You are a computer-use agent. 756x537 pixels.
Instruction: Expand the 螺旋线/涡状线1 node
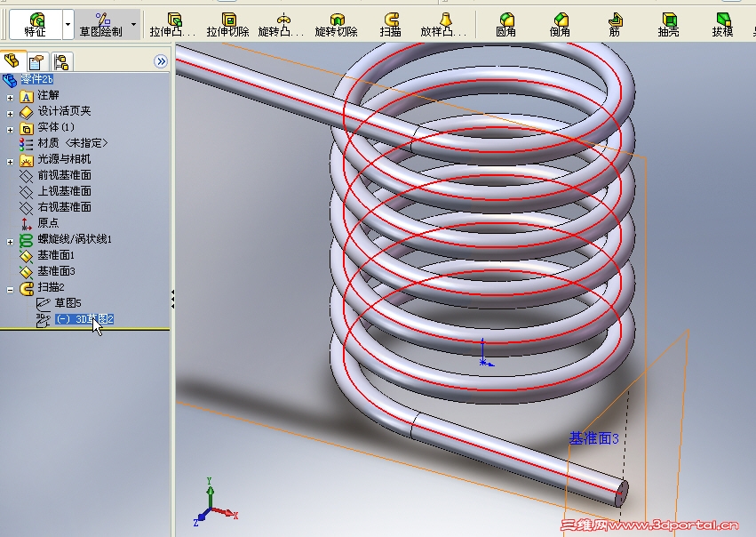[x=10, y=242]
